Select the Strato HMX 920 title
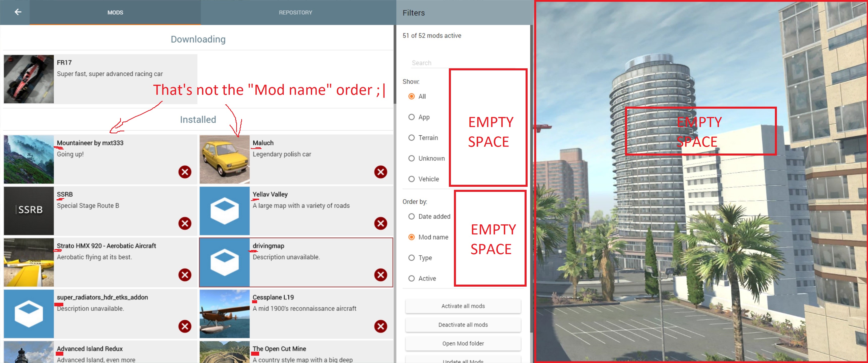Viewport: 868px width, 363px height. pos(106,246)
